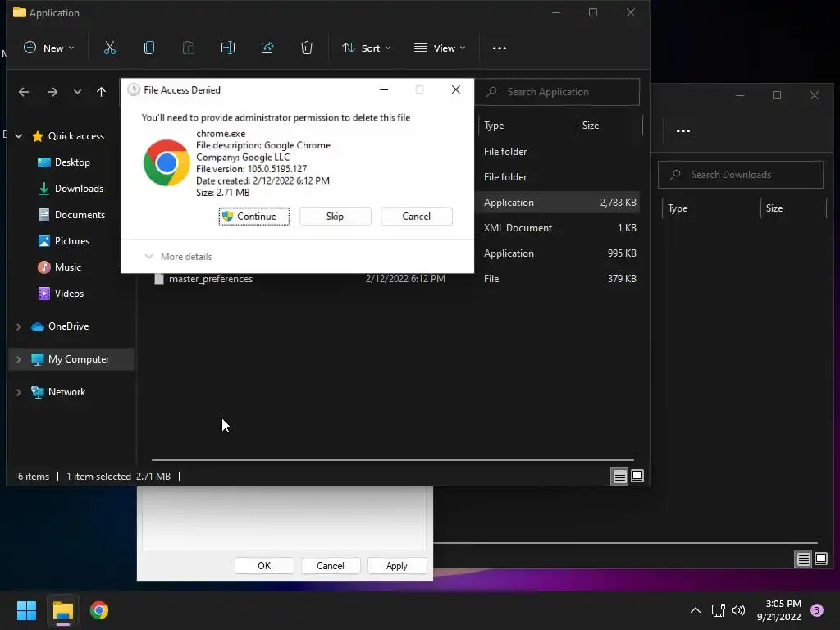Open the New dropdown menu
Viewport: 840px width, 630px height.
(x=48, y=48)
